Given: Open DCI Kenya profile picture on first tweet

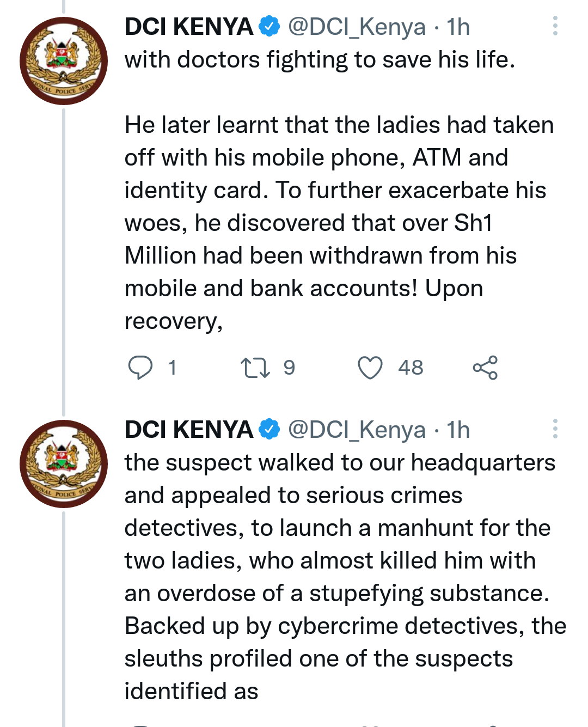Looking at the screenshot, I should coord(64,61).
